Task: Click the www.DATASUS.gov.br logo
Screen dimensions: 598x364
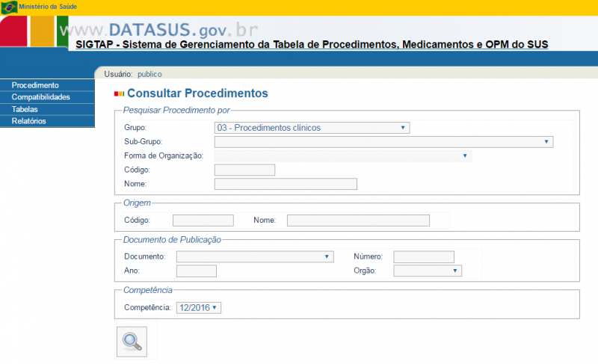Action: click(158, 30)
